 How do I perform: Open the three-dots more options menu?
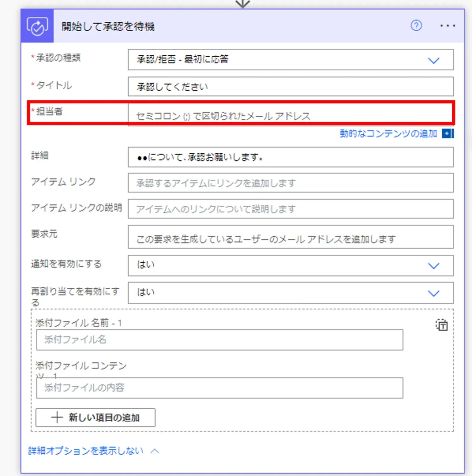click(x=447, y=26)
